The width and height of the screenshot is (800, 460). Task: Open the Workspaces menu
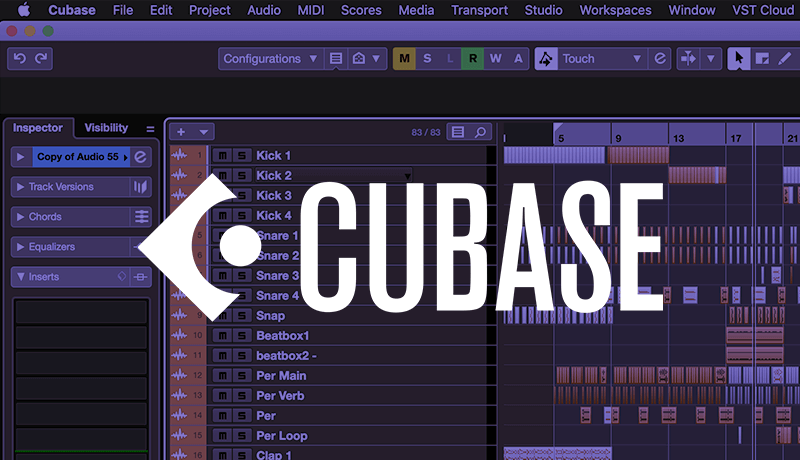(615, 10)
